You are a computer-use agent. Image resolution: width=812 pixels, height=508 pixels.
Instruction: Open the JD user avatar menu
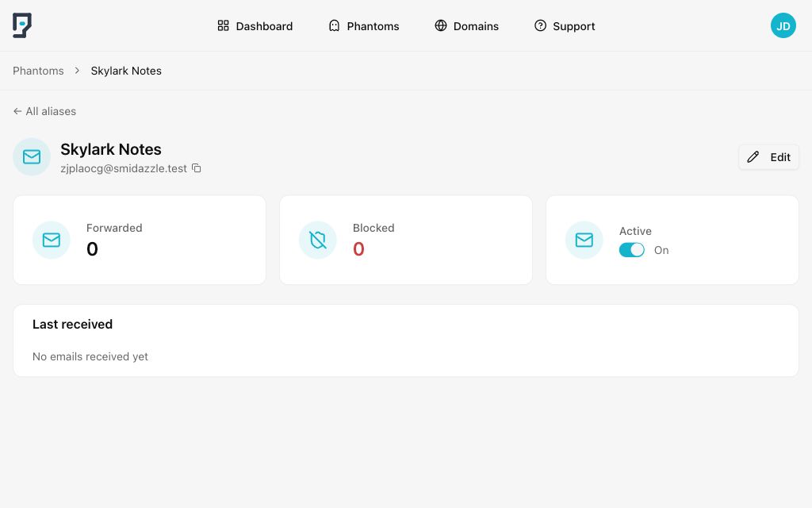click(x=783, y=26)
